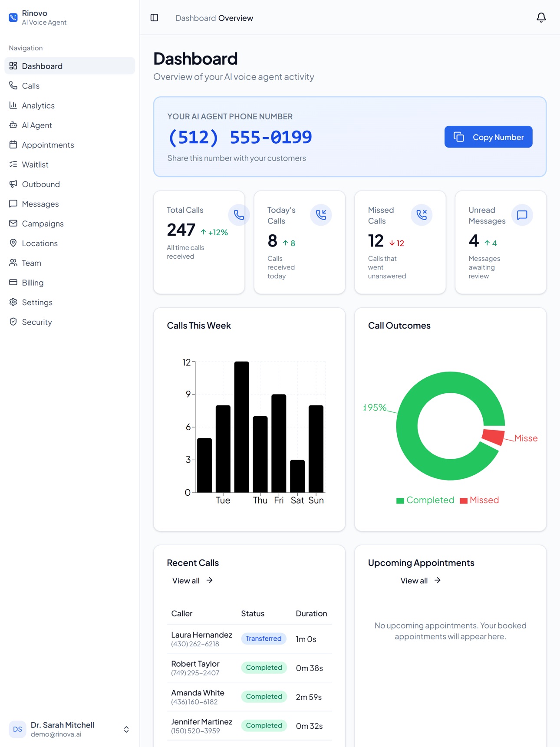The image size is (560, 747).
Task: Toggle the sidebar panel icon
Action: coord(154,18)
